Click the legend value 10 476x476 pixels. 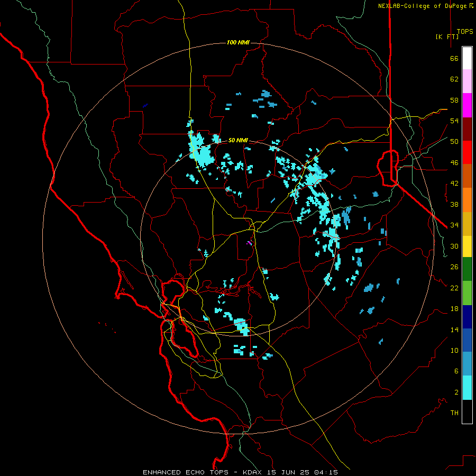[454, 351]
